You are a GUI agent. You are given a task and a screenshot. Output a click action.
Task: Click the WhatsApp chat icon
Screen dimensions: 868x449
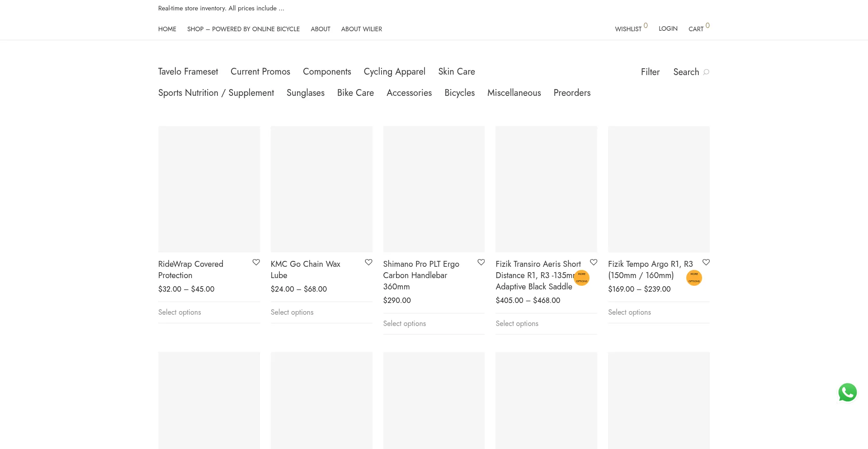pos(847,392)
